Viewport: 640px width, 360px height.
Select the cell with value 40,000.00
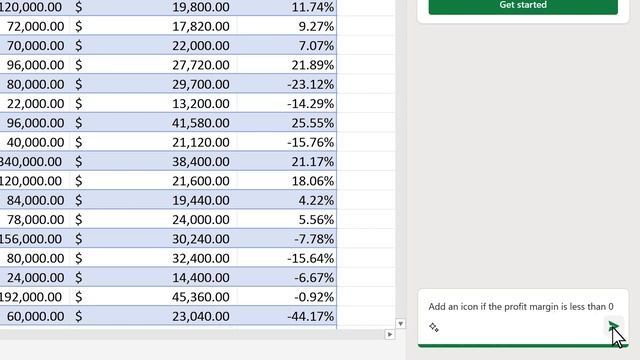(x=35, y=142)
